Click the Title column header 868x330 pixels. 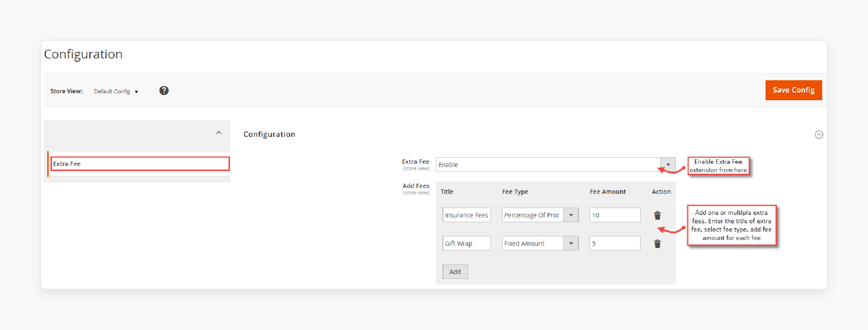click(447, 192)
